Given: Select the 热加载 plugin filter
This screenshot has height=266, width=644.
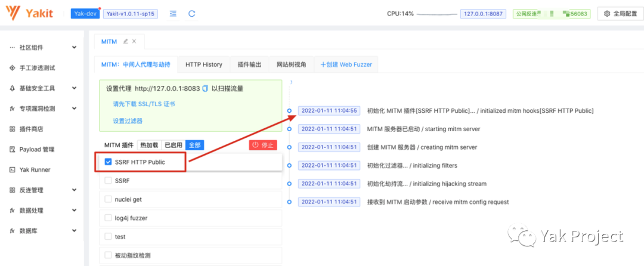Looking at the screenshot, I should pos(149,145).
